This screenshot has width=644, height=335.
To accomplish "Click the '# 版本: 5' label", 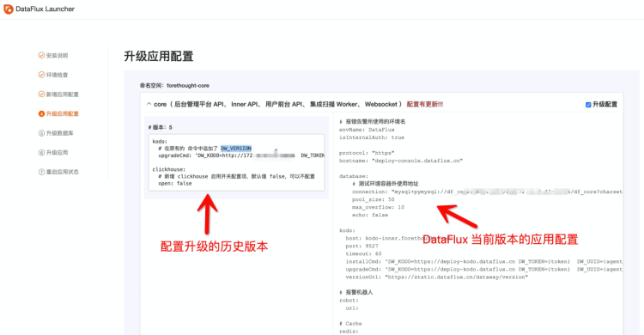I will click(161, 127).
